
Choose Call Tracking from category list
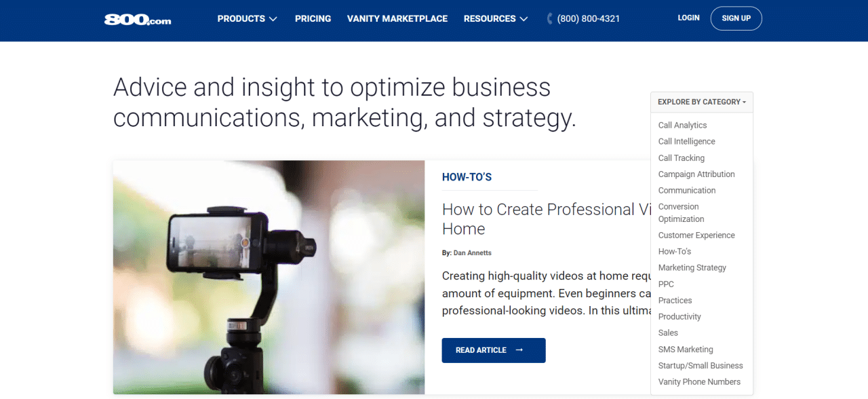[x=681, y=158]
